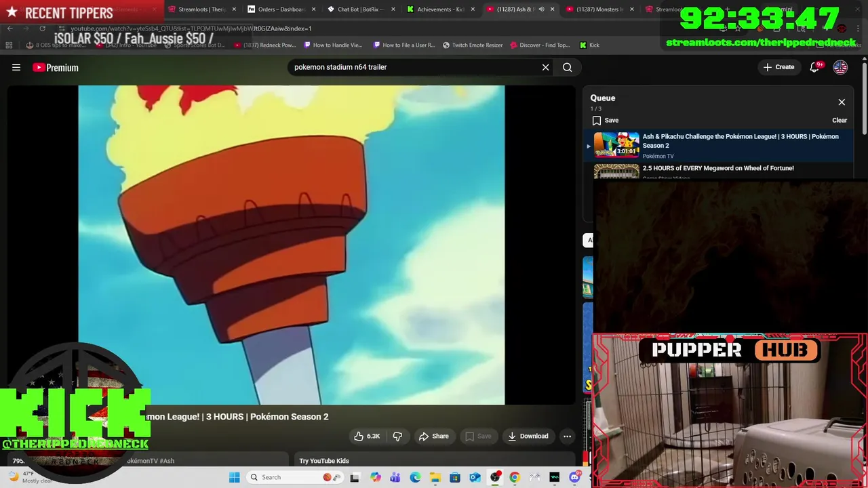The height and width of the screenshot is (488, 868).
Task: Open the Megaword Wheel of Fortune queue item
Action: [x=719, y=171]
